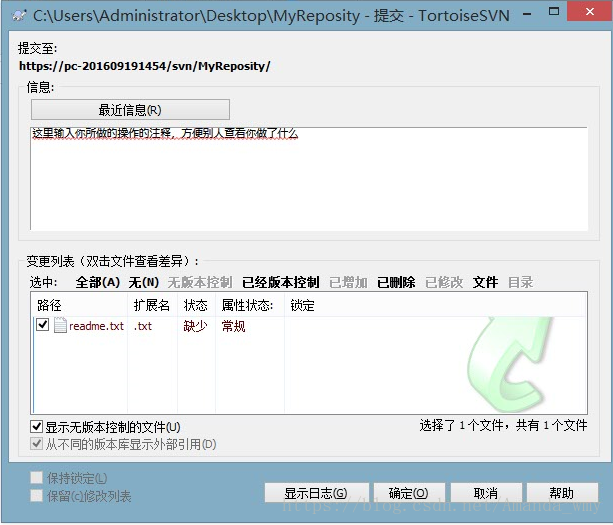Uncheck the readme.txt checkbox
The height and width of the screenshot is (525, 613).
click(42, 324)
